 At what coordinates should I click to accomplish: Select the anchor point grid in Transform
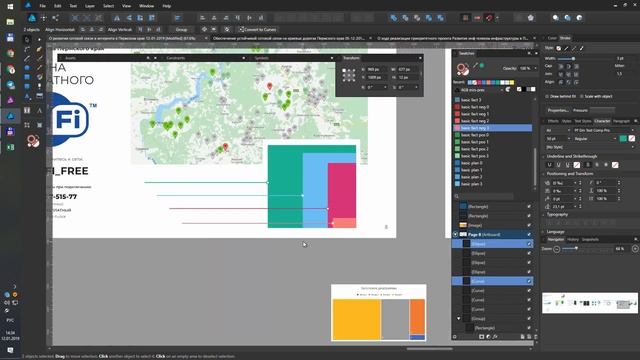[349, 75]
